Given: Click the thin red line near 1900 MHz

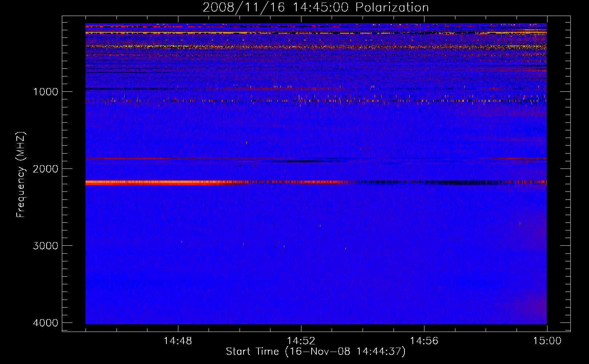Looking at the screenshot, I should click(x=316, y=159).
